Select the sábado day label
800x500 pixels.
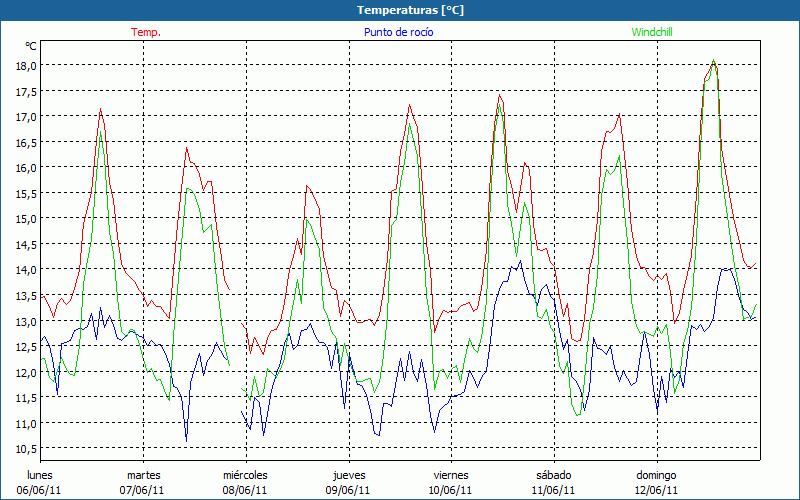[x=553, y=475]
